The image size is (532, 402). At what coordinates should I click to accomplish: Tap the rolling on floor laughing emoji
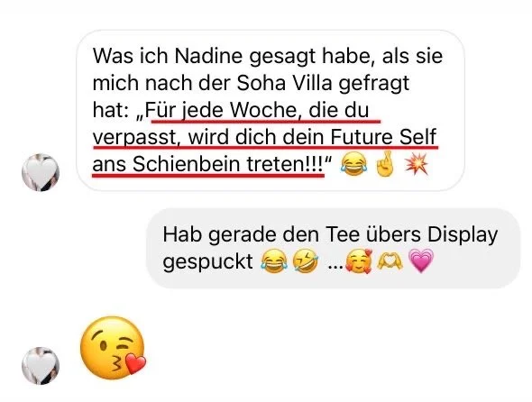point(306,261)
